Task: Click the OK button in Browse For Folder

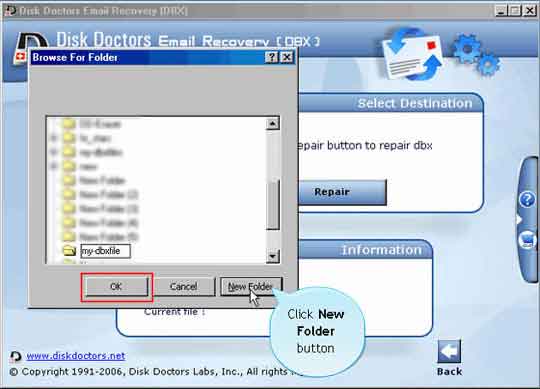Action: point(116,286)
